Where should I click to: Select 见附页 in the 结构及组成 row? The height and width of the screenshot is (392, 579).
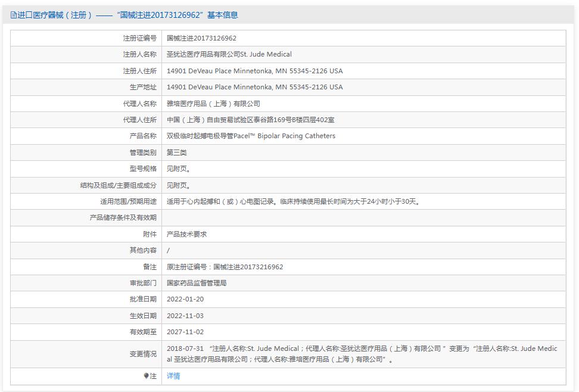[178, 185]
